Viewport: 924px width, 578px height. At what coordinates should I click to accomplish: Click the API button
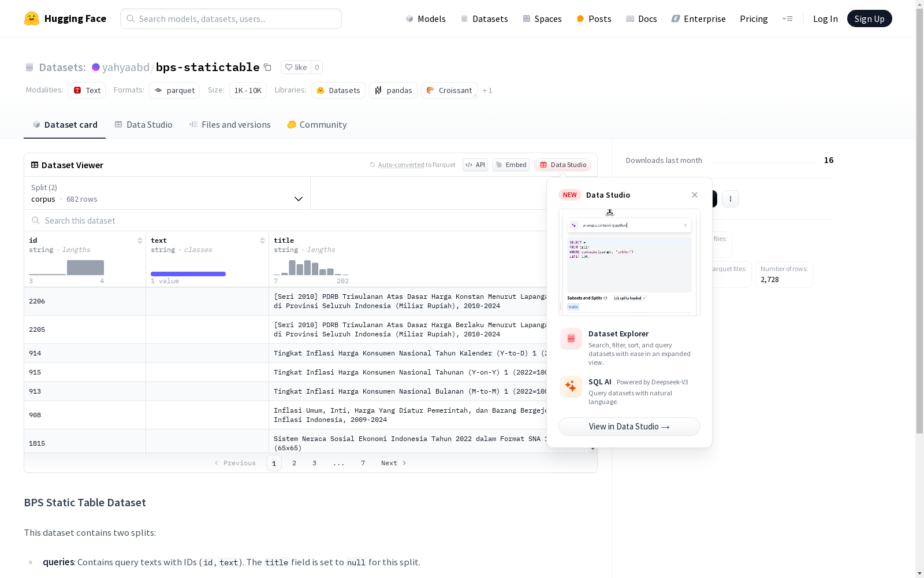(475, 165)
